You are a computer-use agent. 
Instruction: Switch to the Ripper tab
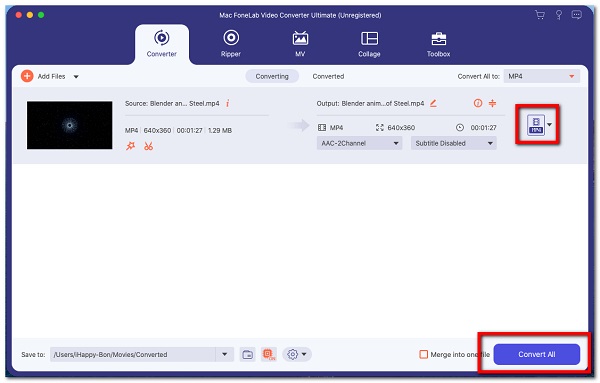[x=231, y=44]
